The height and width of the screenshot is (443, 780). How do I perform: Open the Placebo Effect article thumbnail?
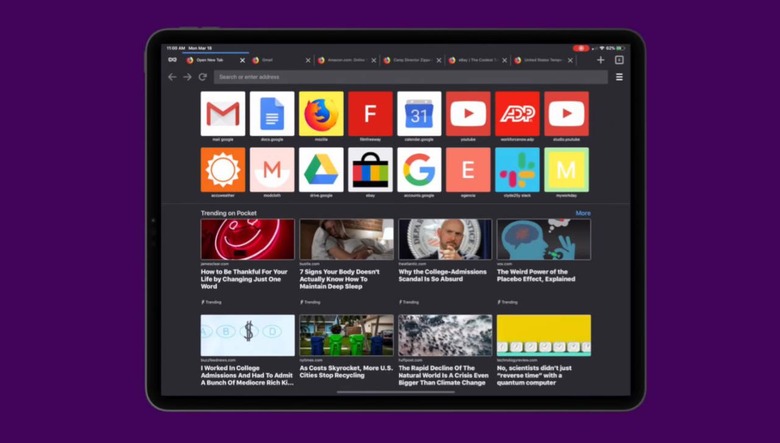pyautogui.click(x=543, y=240)
